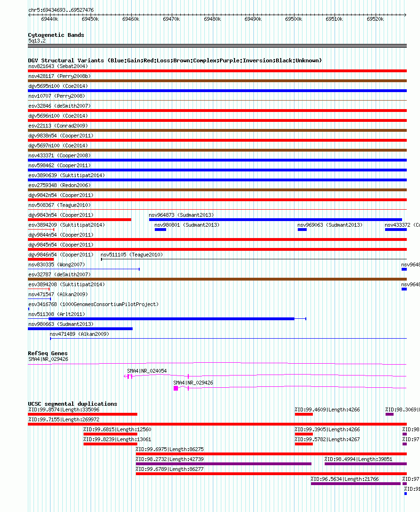Image resolution: width=420 pixels, height=512 pixels.
Task: Select the RefSeq Genes track title
Action: pos(48,353)
